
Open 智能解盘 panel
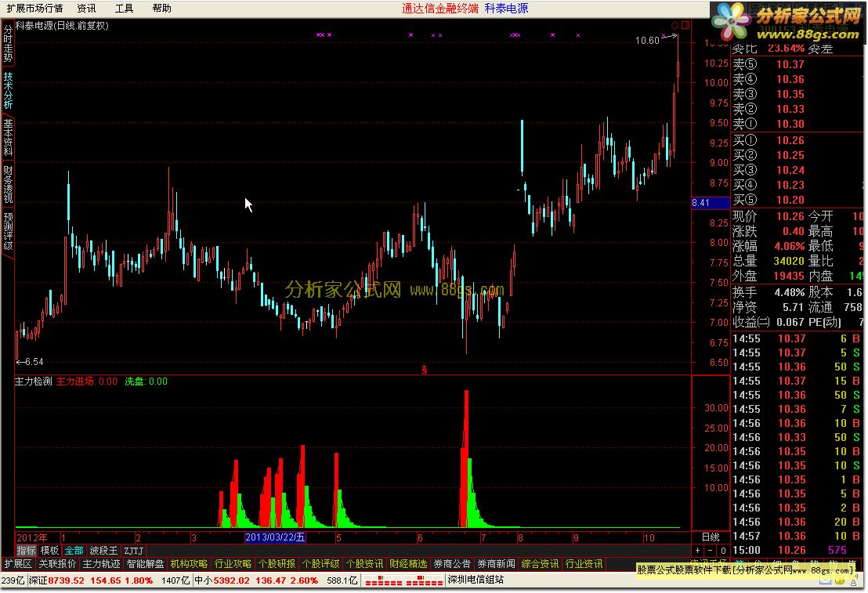145,564
